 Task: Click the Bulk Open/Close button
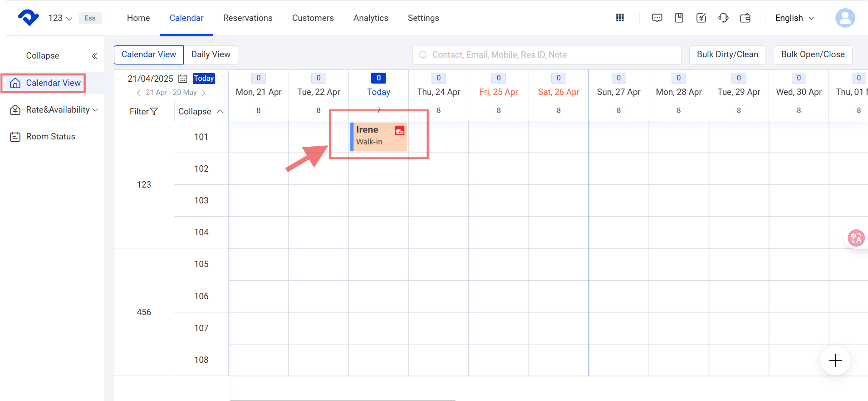(x=812, y=54)
